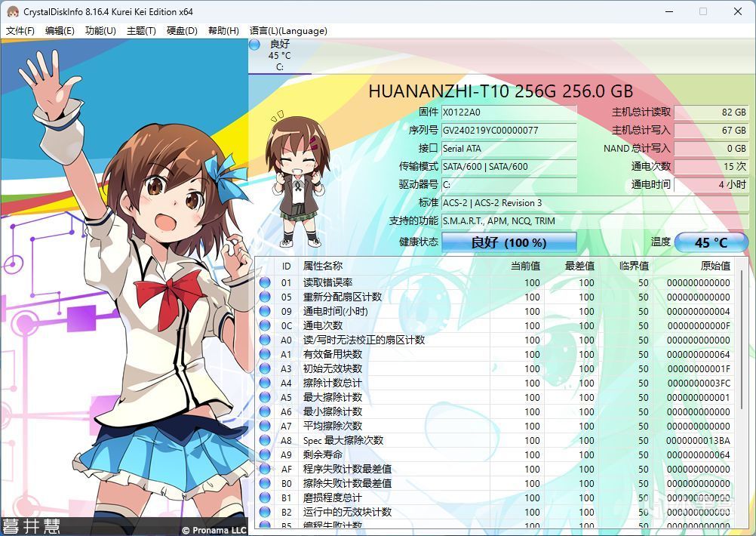Click the 主机总计读取 value 82 GB
756x536 pixels.
pyautogui.click(x=711, y=112)
